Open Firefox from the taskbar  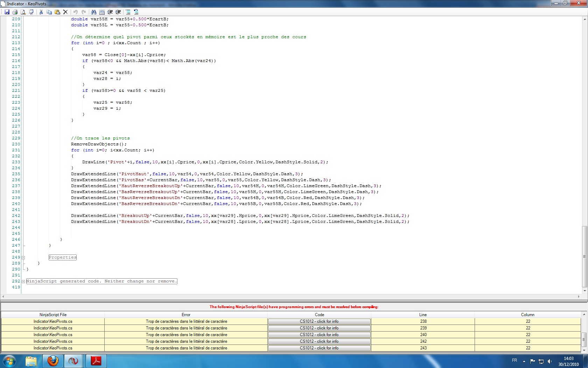[53, 361]
